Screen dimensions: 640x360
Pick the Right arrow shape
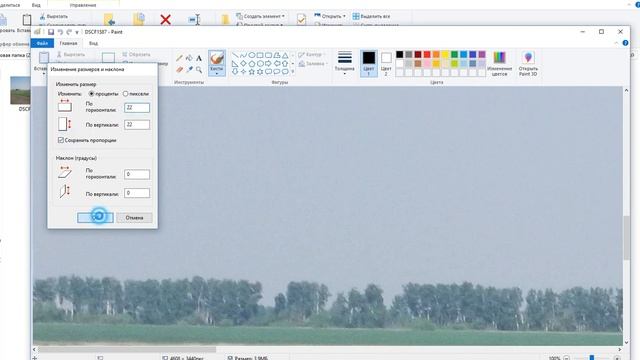(x=268, y=64)
